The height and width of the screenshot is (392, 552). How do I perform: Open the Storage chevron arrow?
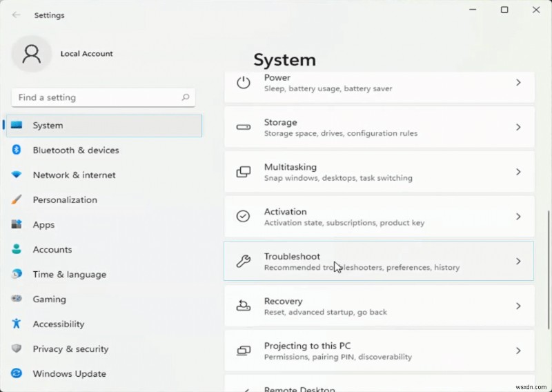pos(518,128)
